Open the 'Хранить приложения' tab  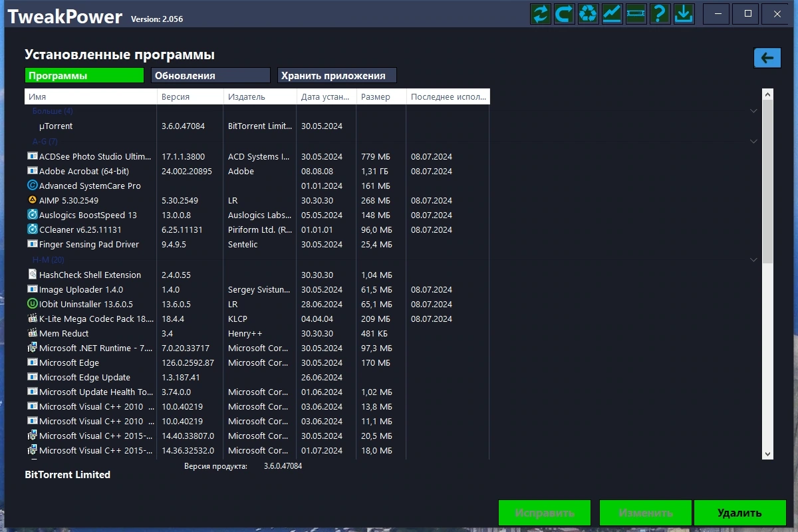[x=337, y=75]
